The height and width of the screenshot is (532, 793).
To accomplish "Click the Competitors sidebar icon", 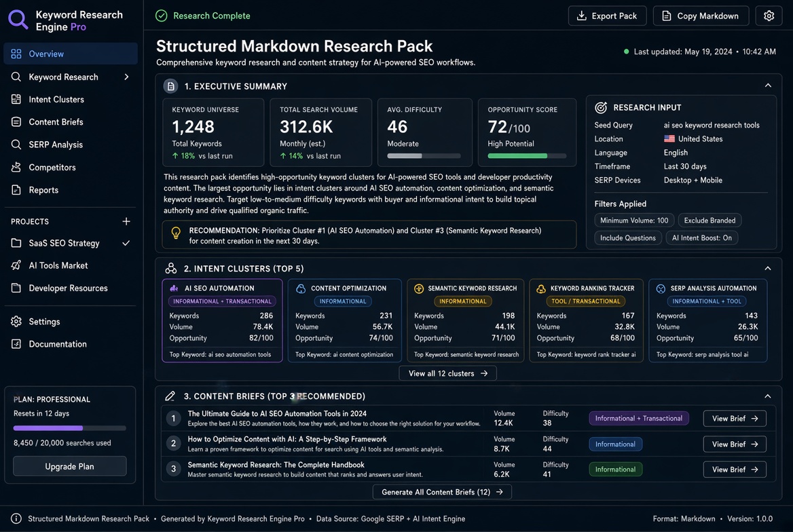I will pos(16,167).
